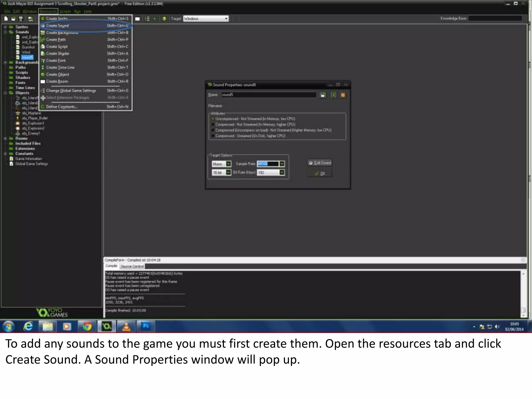532x399 pixels.
Task: Click the Edit Sound button
Action: click(x=320, y=163)
